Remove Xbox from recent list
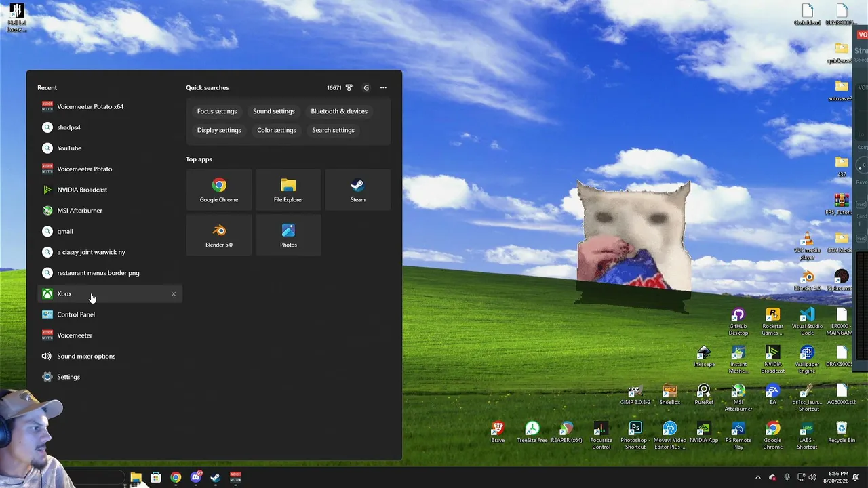This screenshot has height=488, width=868. (x=174, y=294)
